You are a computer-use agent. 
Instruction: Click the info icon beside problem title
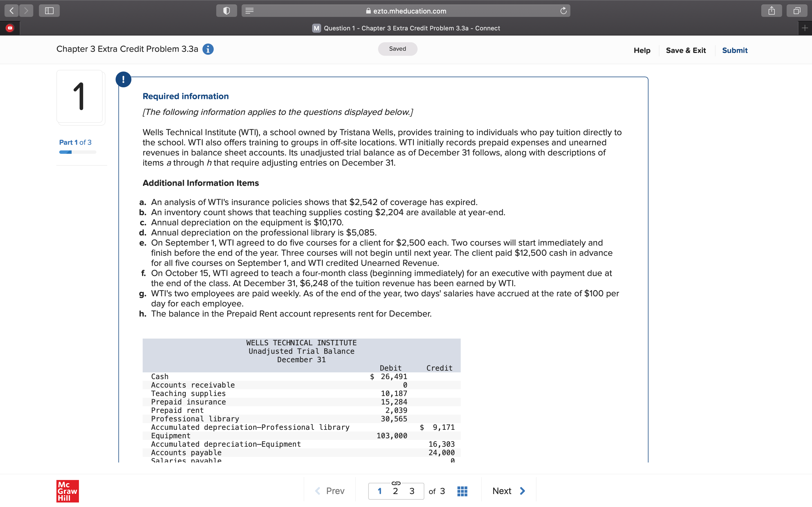[x=208, y=49]
